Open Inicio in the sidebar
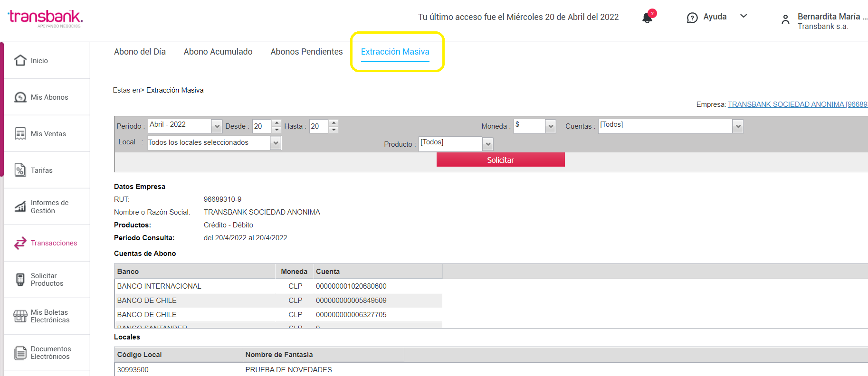This screenshot has width=868, height=376. (x=39, y=61)
